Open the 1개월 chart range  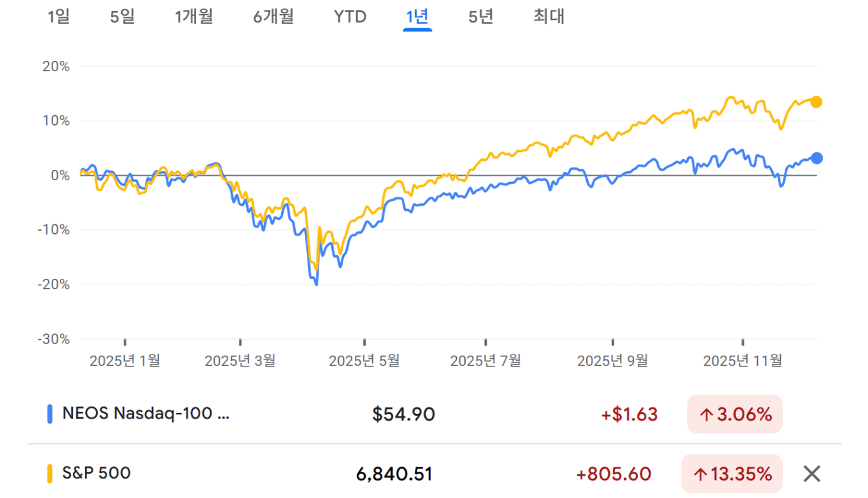(193, 17)
